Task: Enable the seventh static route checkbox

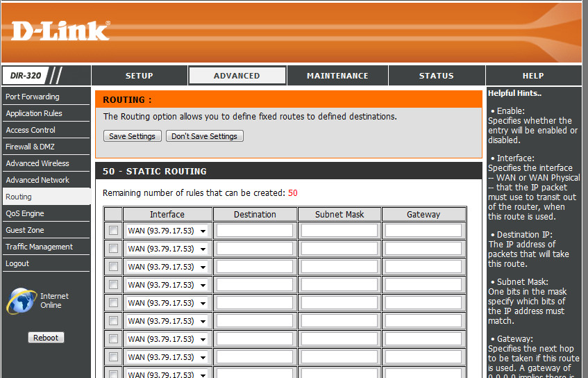Action: coord(113,338)
